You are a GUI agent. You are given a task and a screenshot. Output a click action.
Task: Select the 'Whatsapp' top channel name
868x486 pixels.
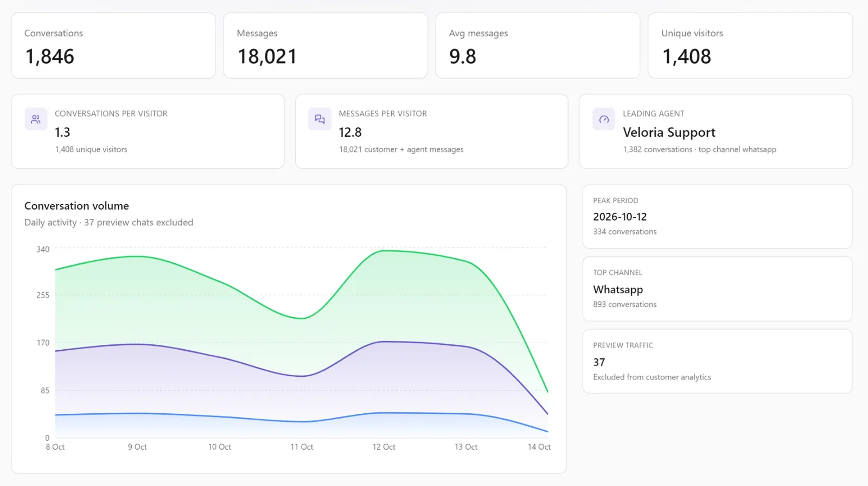click(x=618, y=289)
